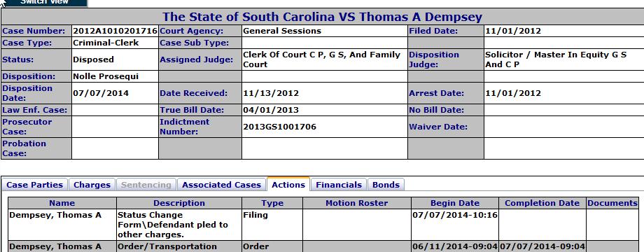Screen dimensions: 644x252
Task: Click the Type column header
Action: pos(272,203)
